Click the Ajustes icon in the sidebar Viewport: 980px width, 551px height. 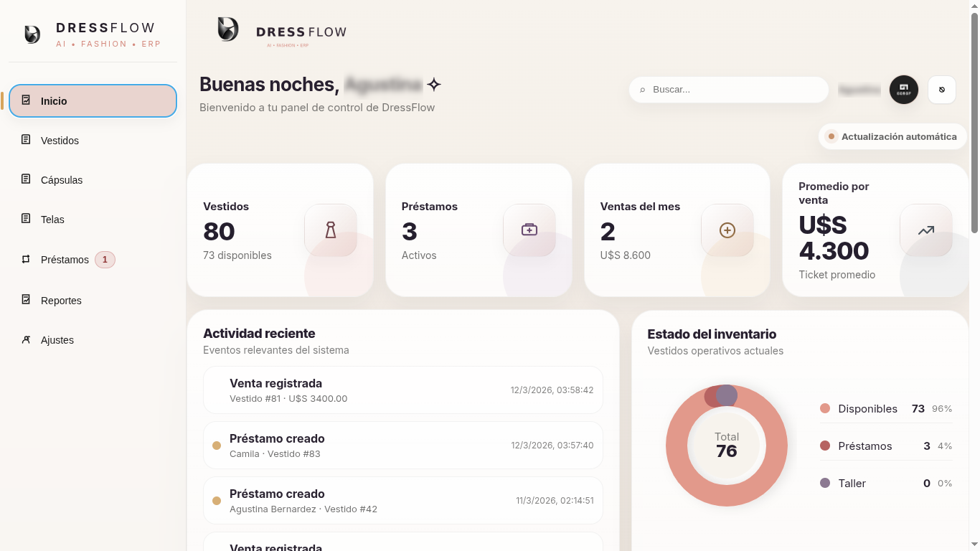coord(24,339)
